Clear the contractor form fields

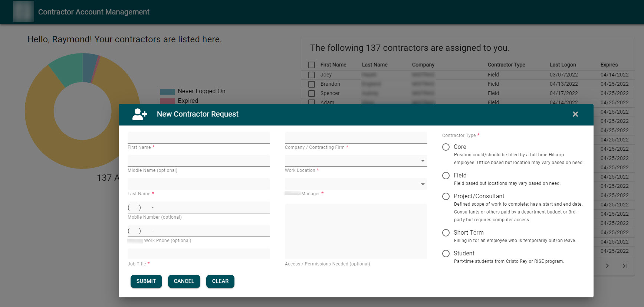(220, 281)
